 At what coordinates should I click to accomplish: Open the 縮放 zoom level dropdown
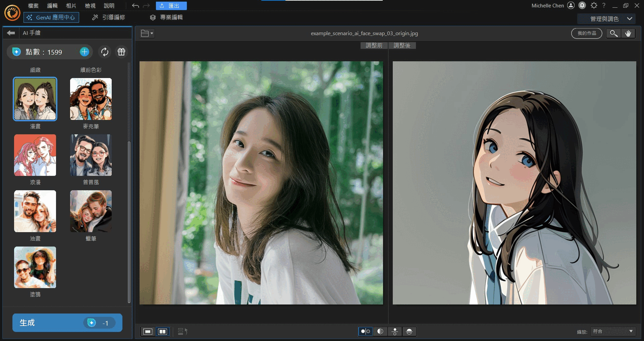(613, 332)
